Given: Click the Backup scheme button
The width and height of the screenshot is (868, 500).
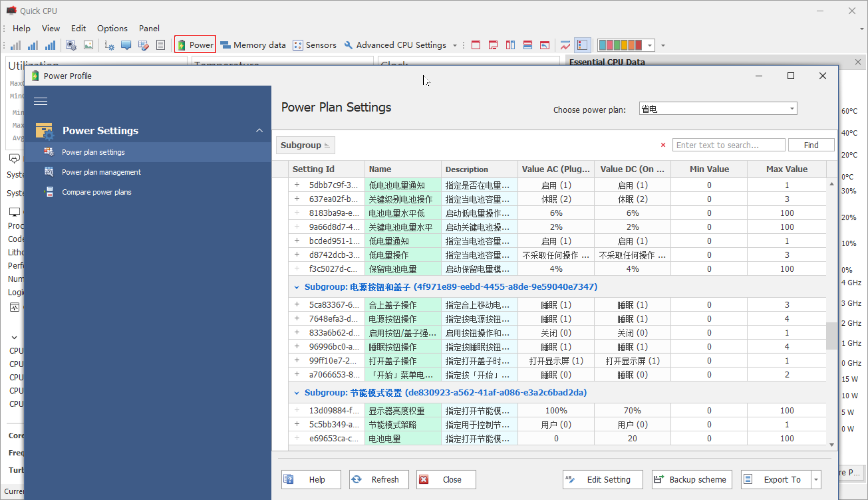Looking at the screenshot, I should tap(692, 479).
